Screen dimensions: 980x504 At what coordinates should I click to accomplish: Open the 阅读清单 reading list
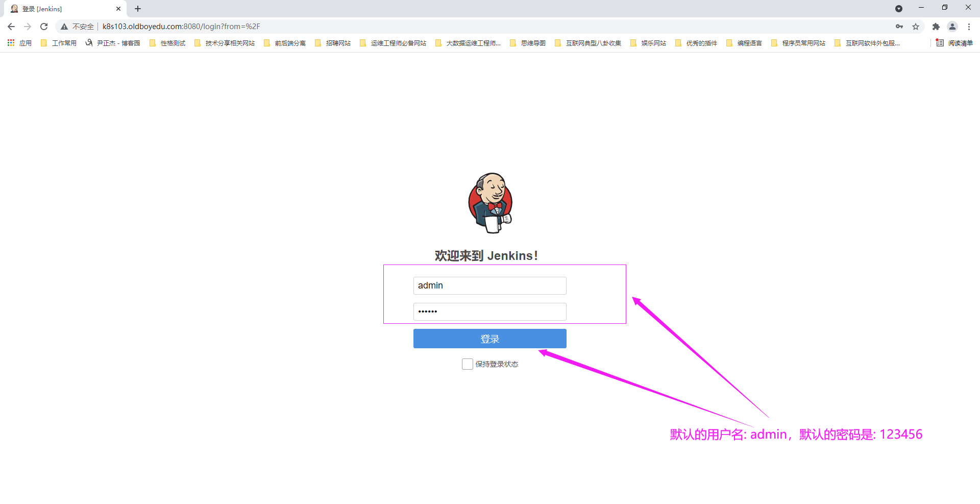point(954,43)
